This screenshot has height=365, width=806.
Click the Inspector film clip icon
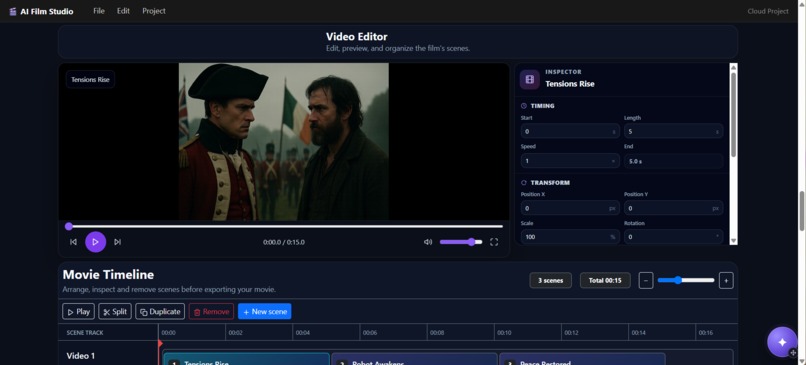coord(529,80)
